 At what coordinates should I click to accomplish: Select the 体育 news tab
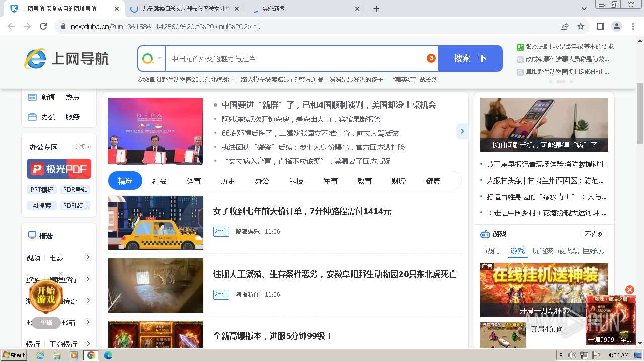click(x=194, y=181)
